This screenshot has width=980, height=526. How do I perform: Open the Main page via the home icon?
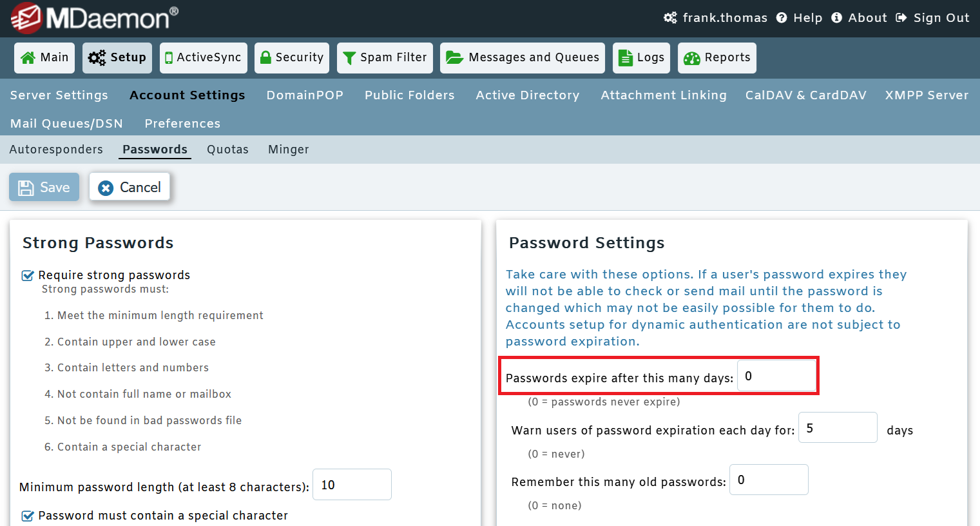29,57
